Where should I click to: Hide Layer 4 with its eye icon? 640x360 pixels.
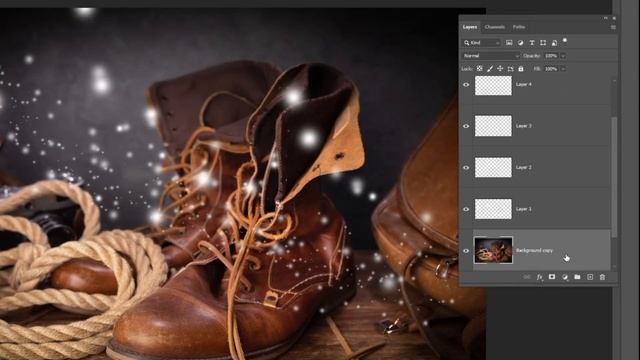(466, 84)
